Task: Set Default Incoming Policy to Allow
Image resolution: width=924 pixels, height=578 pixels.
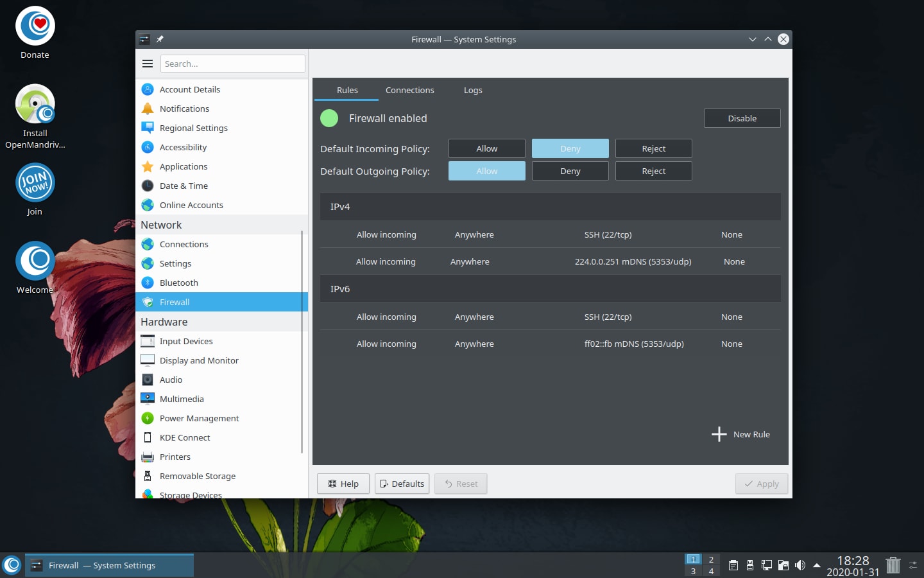Action: coord(486,148)
